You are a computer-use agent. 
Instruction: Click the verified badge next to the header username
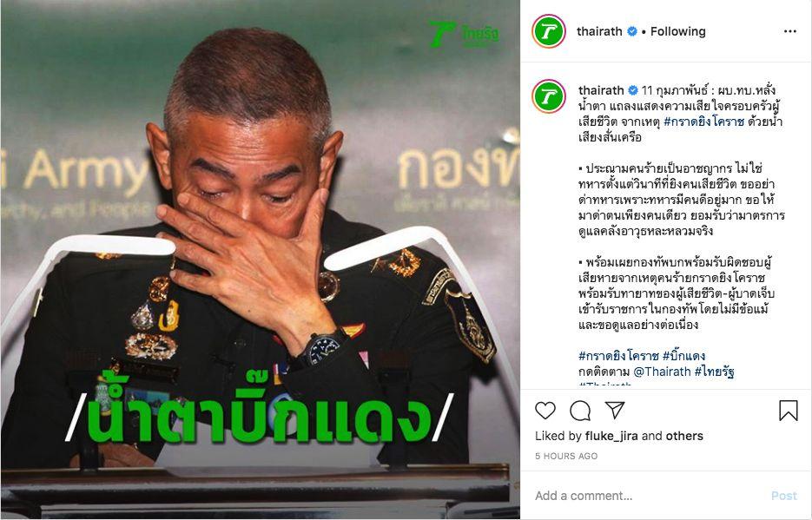[x=632, y=31]
